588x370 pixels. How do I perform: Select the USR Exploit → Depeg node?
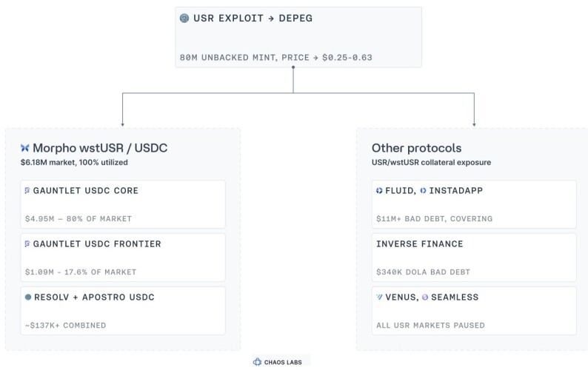point(298,37)
